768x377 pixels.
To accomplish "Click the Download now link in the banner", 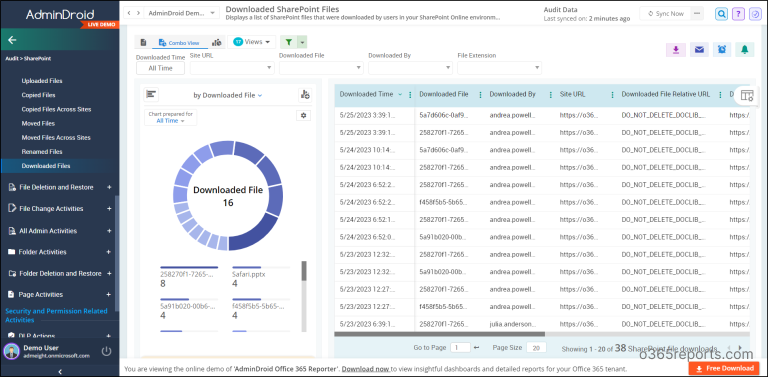I will (365, 369).
